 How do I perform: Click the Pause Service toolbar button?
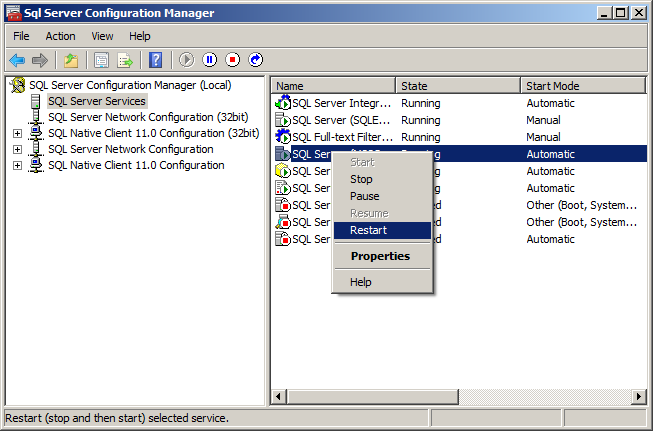tap(209, 60)
